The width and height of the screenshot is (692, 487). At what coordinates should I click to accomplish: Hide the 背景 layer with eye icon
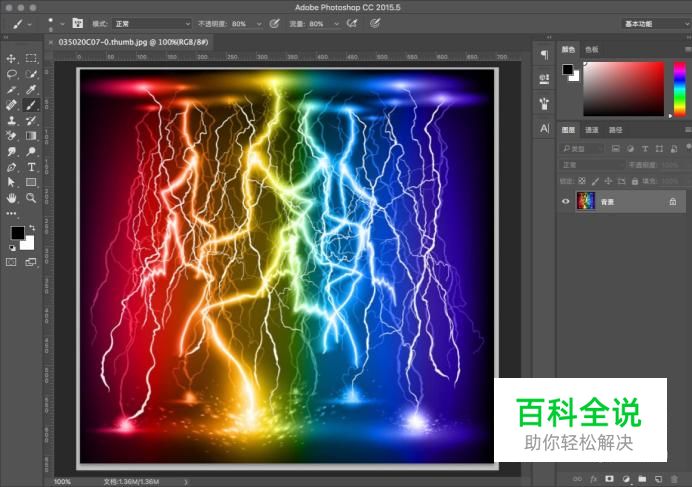tap(566, 201)
